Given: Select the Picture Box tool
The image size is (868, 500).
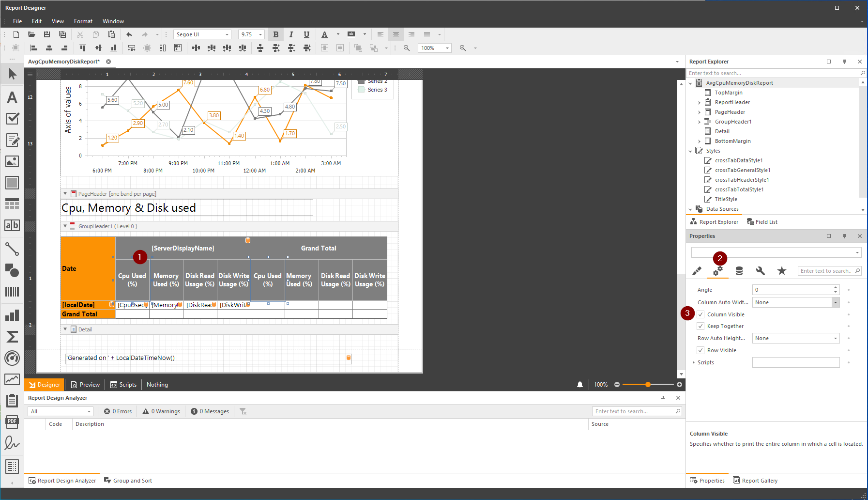Looking at the screenshot, I should pos(12,161).
